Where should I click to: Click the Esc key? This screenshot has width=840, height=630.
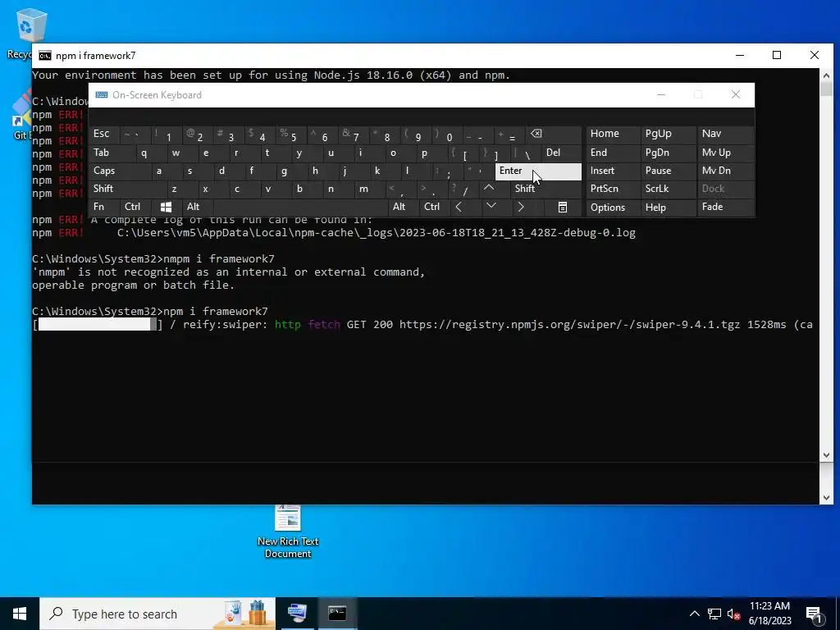(x=104, y=134)
